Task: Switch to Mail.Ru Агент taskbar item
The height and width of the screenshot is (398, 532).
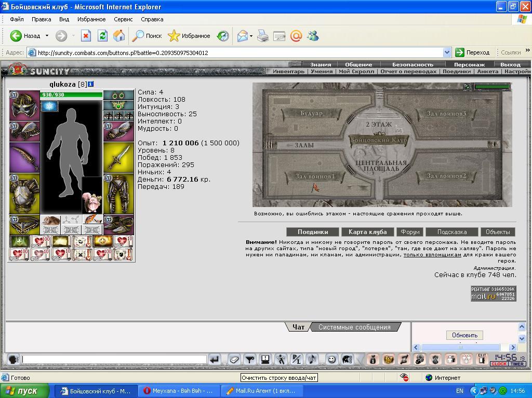Action: (262, 391)
